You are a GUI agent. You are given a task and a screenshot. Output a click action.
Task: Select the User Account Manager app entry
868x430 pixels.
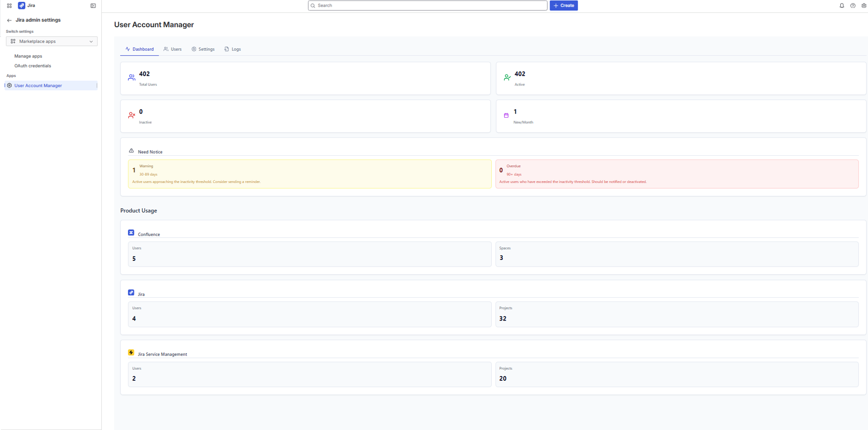[38, 86]
